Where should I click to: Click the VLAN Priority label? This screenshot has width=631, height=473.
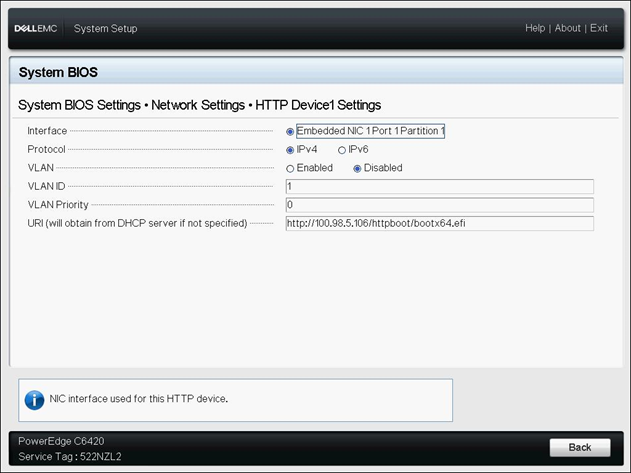[x=59, y=204]
